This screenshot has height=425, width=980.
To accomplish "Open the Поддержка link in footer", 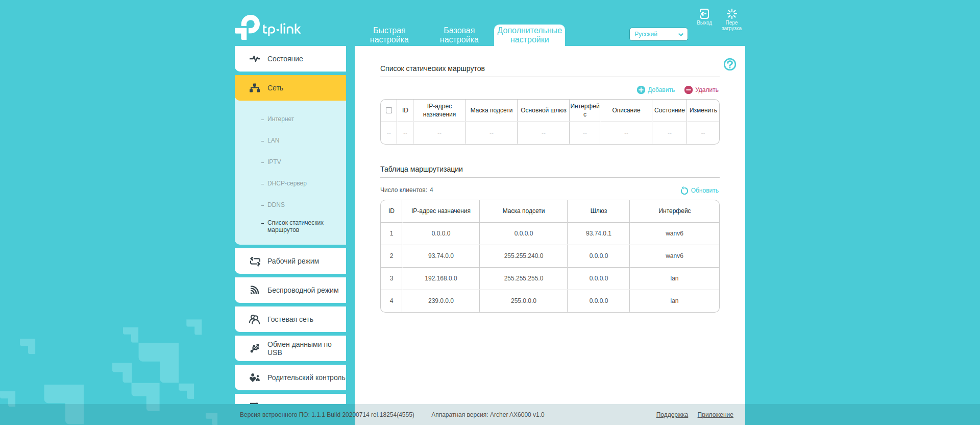I will coord(672,415).
